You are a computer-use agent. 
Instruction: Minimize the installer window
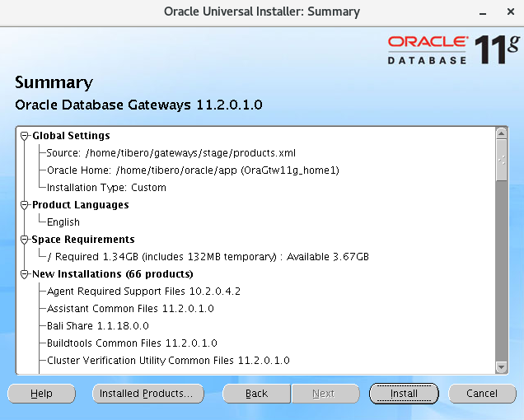pyautogui.click(x=482, y=12)
